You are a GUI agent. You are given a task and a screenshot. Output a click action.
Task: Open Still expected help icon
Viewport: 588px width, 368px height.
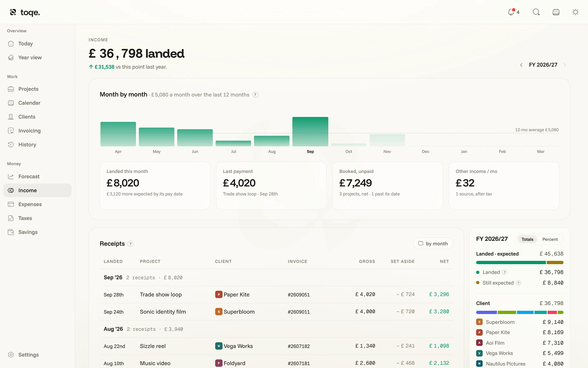tap(518, 283)
